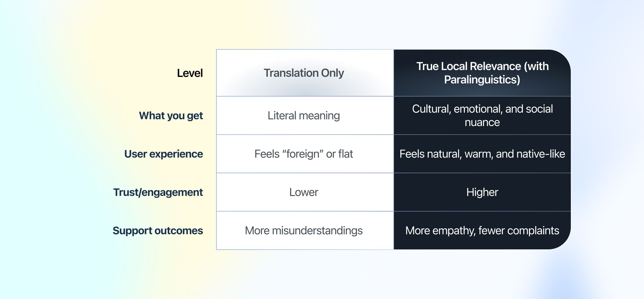Click the word Cultural in dark column
644x299 pixels.
[x=431, y=109]
